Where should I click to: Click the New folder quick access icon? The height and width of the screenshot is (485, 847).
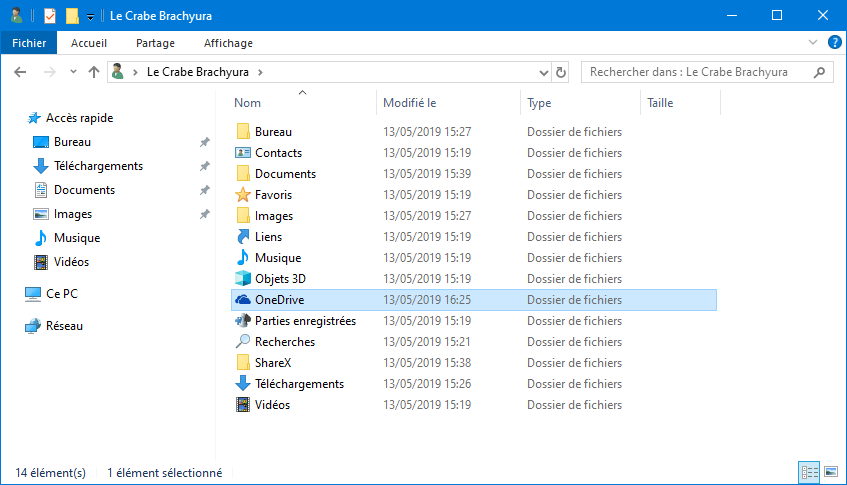tap(72, 16)
